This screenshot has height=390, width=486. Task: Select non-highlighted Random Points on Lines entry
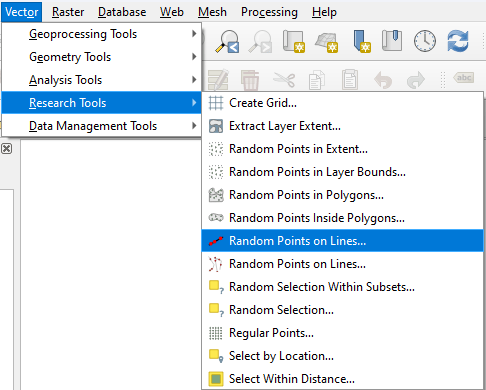point(342,264)
